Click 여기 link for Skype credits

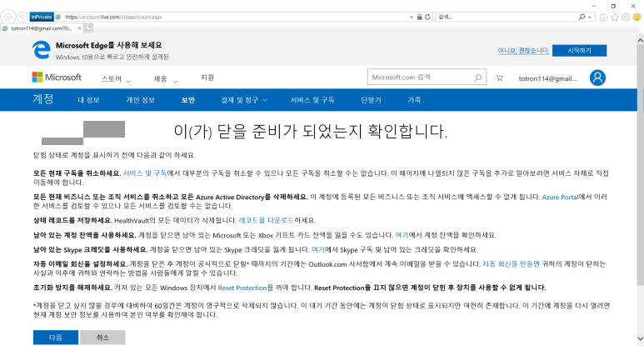click(x=318, y=249)
